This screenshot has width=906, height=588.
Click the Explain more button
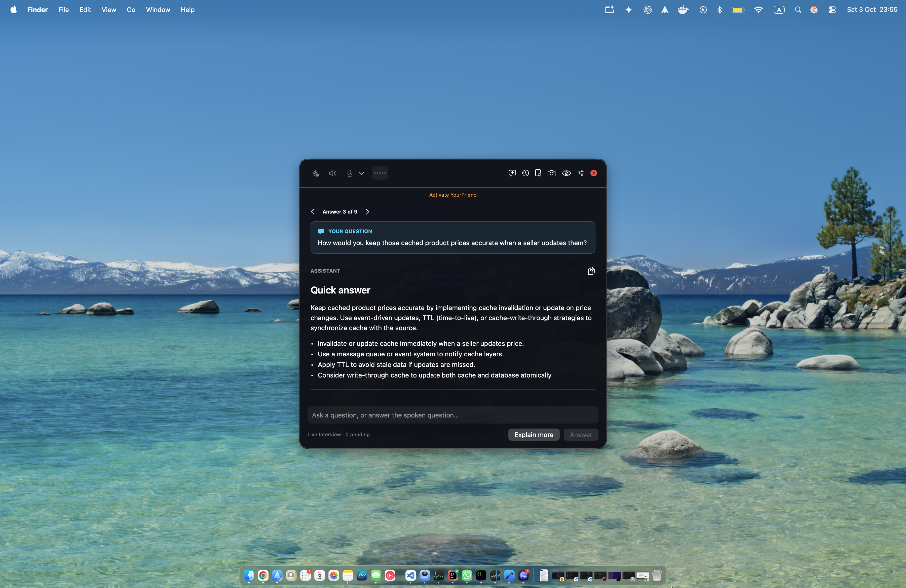point(534,435)
